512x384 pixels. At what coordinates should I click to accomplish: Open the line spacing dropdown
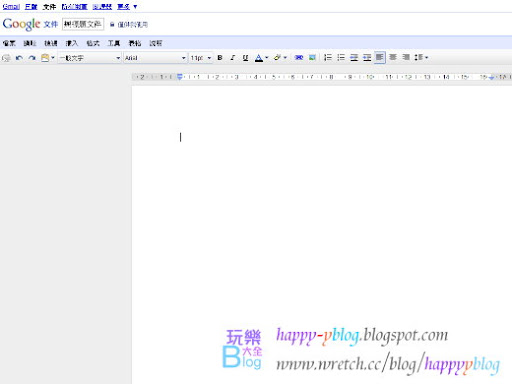[421, 57]
